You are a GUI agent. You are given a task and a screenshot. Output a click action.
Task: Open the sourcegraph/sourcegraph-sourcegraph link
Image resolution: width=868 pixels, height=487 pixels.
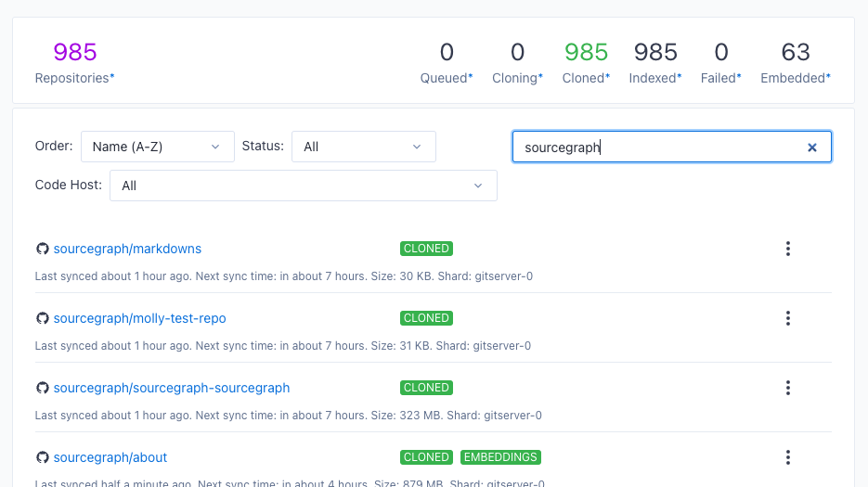[x=172, y=388]
